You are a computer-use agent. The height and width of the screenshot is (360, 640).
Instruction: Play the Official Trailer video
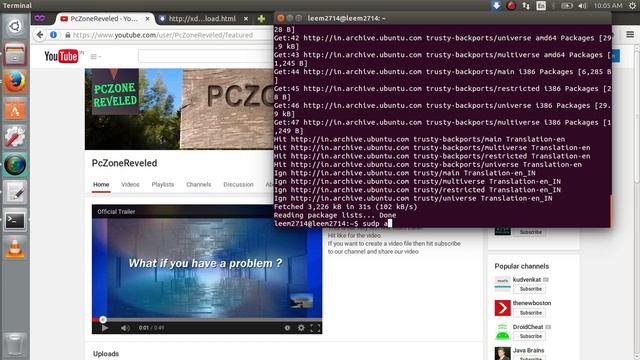click(104, 328)
